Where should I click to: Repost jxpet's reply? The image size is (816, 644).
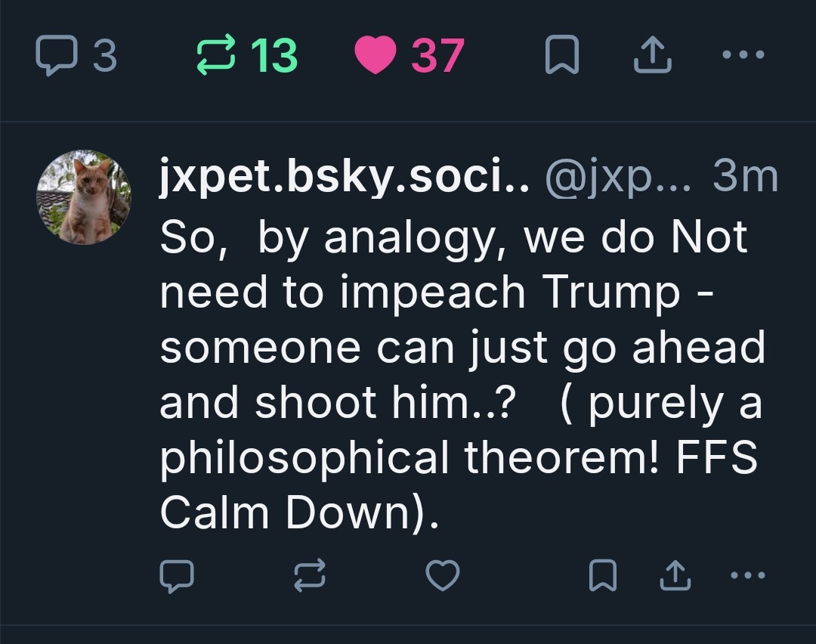[x=310, y=577]
